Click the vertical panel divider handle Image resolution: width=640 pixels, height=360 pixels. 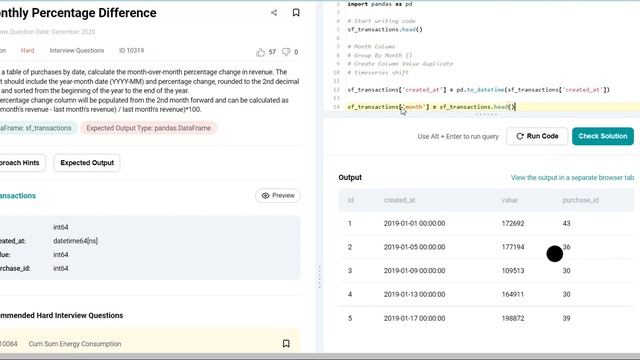320,276
